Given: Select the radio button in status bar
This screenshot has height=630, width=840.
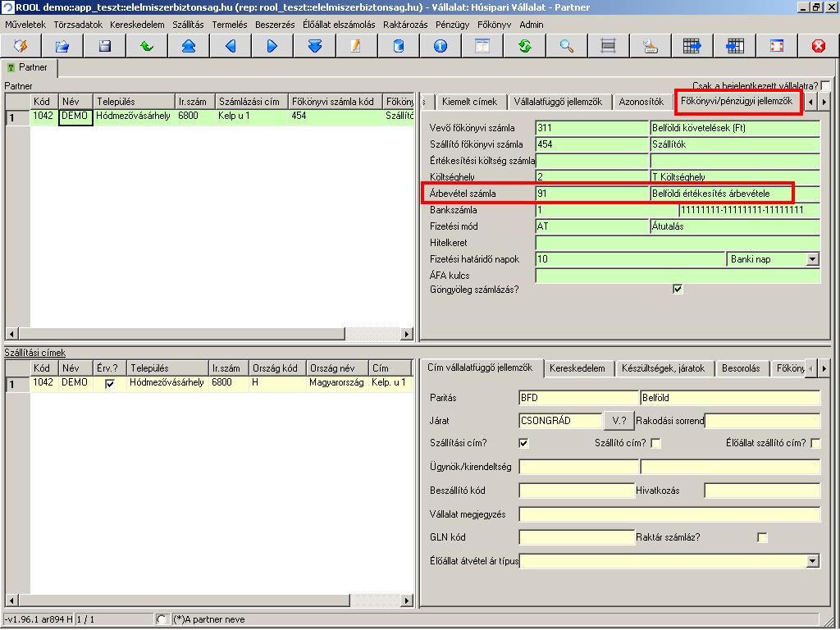Looking at the screenshot, I should coord(161,619).
